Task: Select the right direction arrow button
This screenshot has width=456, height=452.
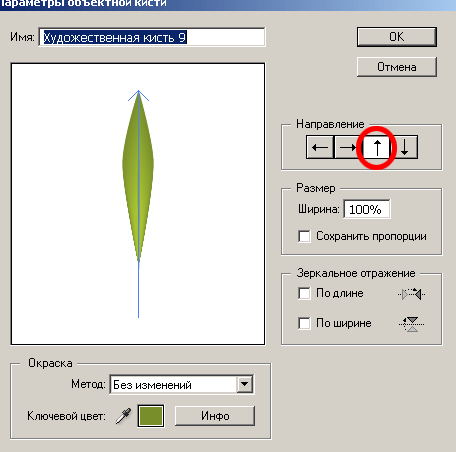Action: pyautogui.click(x=347, y=147)
